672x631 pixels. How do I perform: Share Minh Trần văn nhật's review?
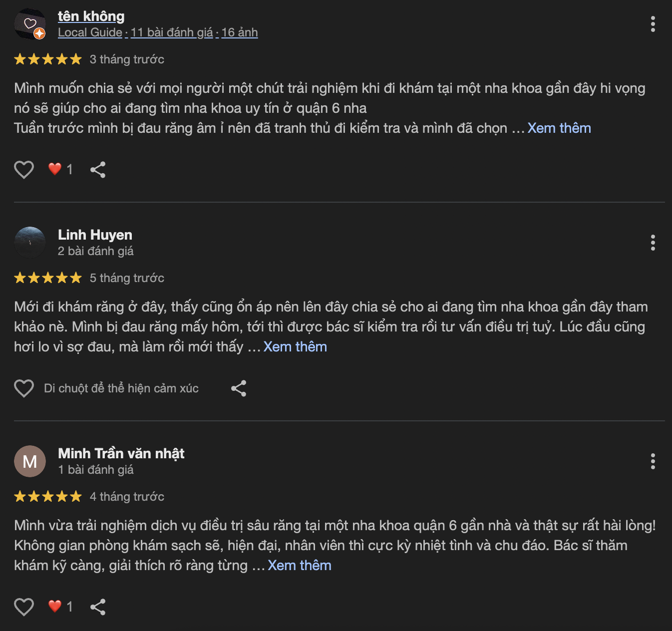click(98, 607)
